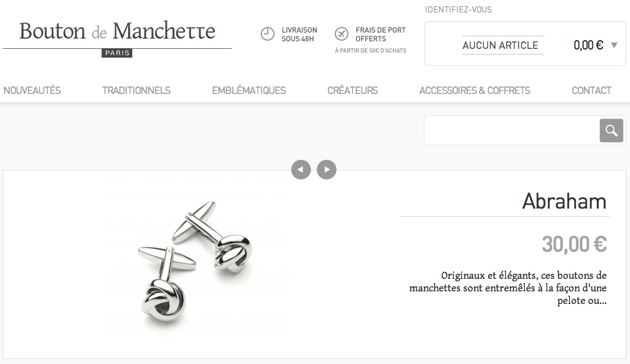Click the Abraham product description text

508,288
